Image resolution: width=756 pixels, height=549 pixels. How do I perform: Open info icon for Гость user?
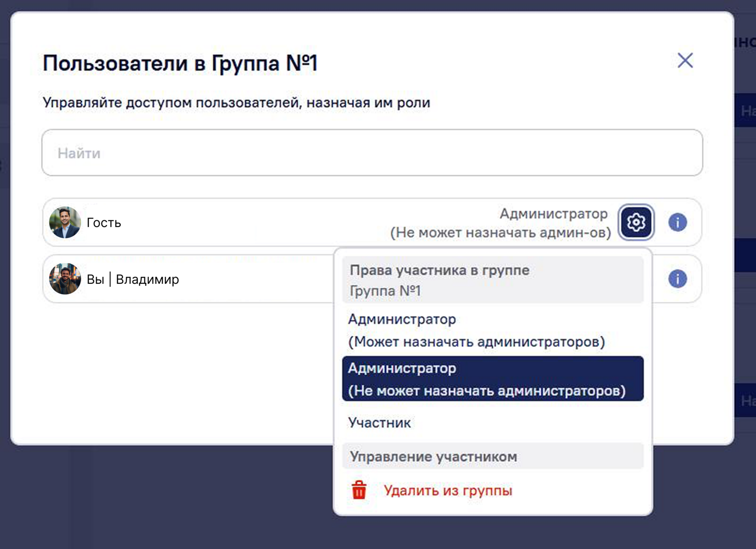tap(677, 222)
